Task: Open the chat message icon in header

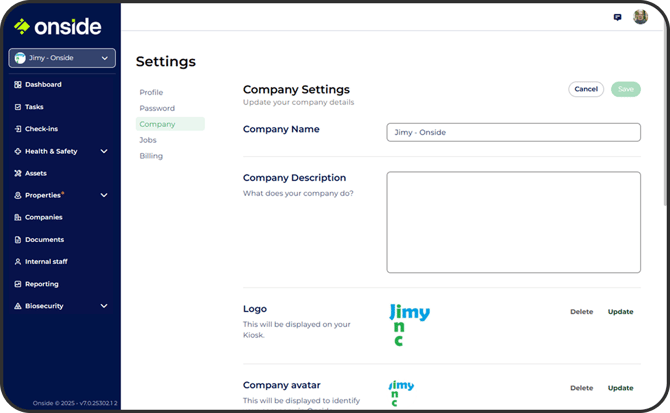Action: click(617, 17)
